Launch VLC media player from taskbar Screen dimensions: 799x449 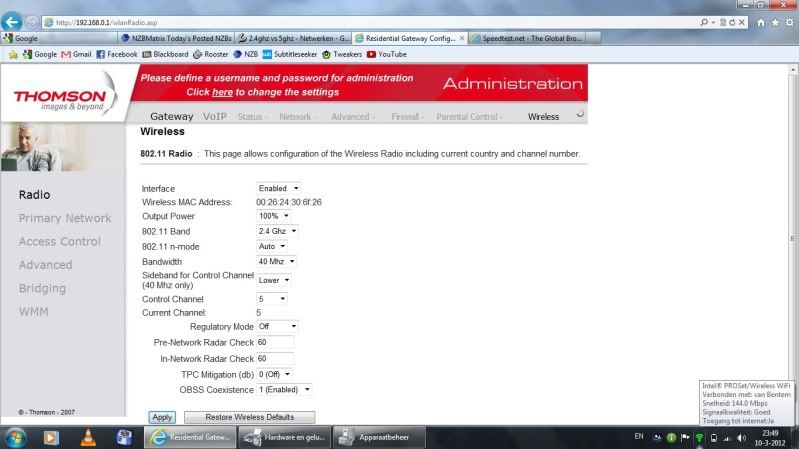tap(88, 437)
